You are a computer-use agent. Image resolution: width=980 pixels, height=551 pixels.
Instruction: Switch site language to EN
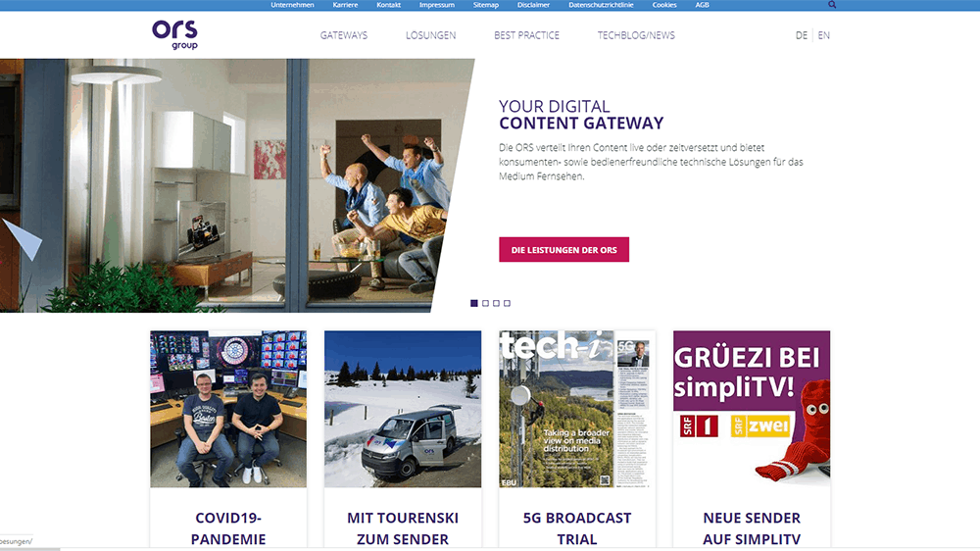tap(824, 35)
